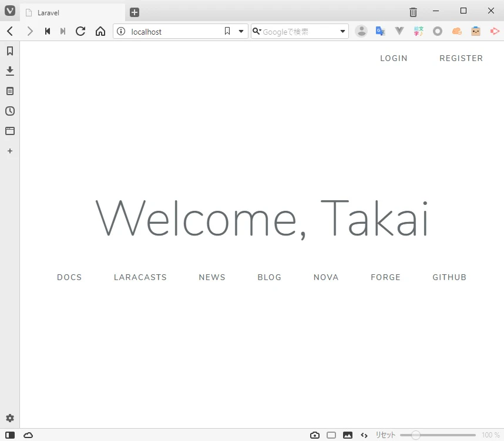Open Google Translate extension
This screenshot has width=504, height=441.
[380, 31]
